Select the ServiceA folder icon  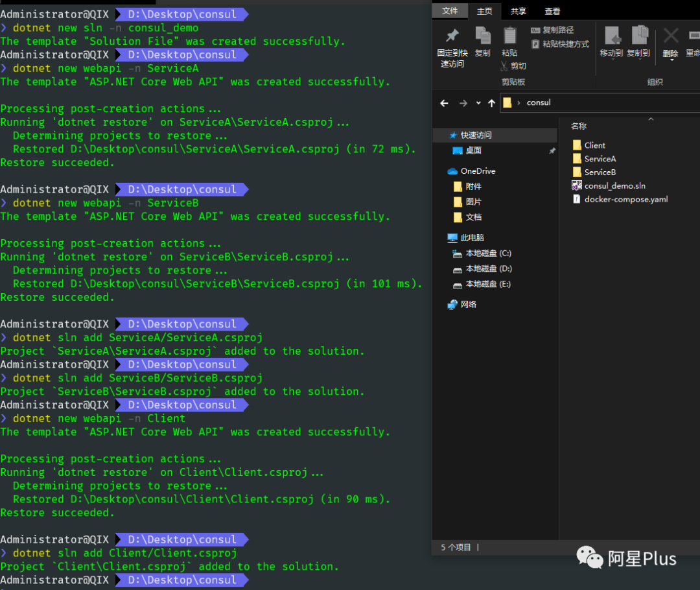577,159
